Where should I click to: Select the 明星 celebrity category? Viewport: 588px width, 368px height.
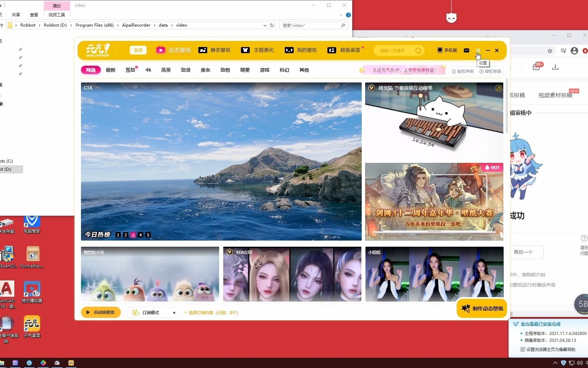coord(245,70)
